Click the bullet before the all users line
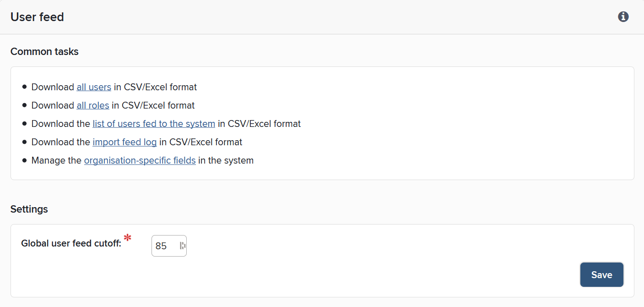Screen dimensions: 644x307 (24, 87)
